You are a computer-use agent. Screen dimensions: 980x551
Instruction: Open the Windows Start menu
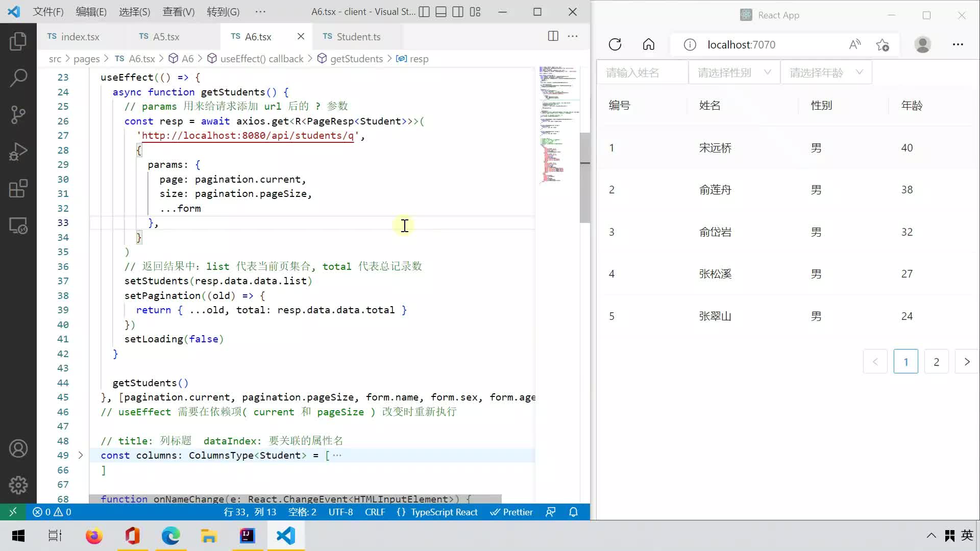(18, 535)
